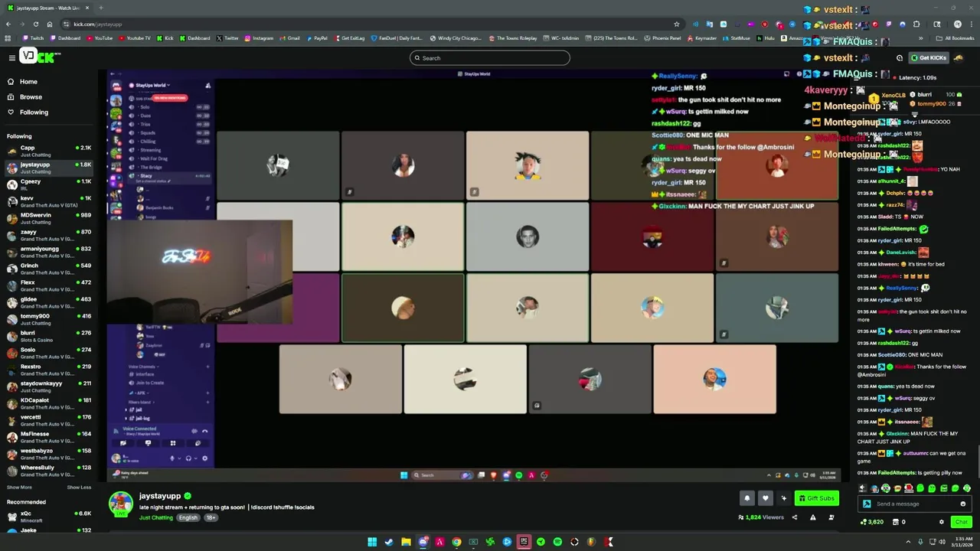
Task: Open a new Chrome tab
Action: coord(103,8)
